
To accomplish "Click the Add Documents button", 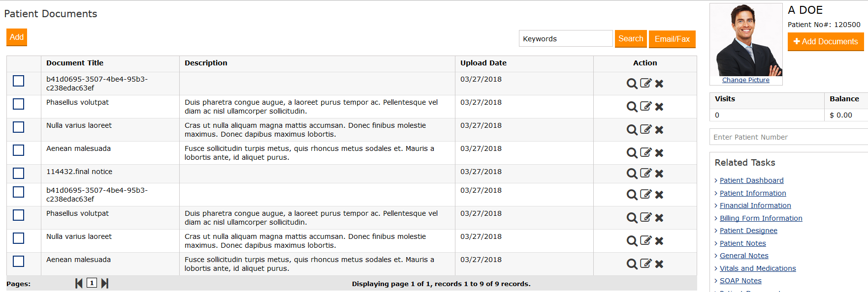I will click(x=826, y=42).
